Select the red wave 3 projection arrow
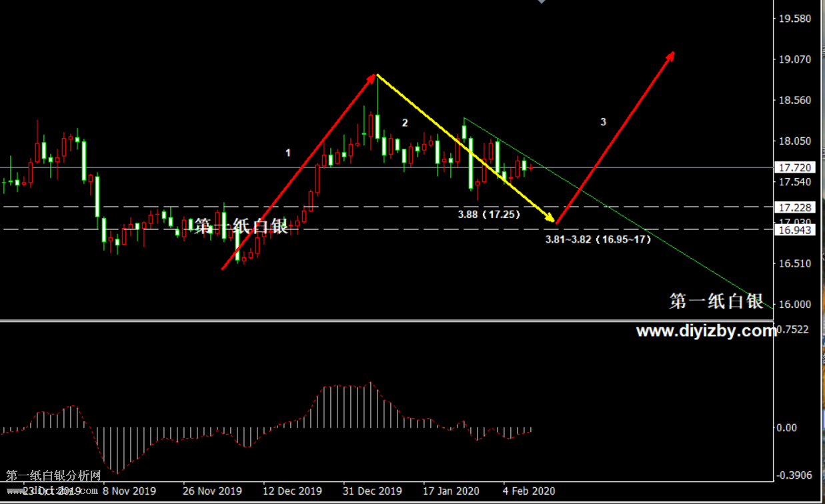 click(x=615, y=137)
